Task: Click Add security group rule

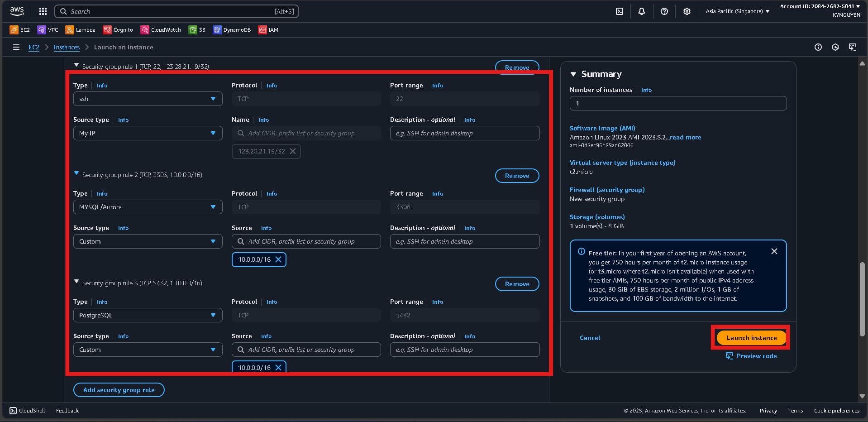Action: pyautogui.click(x=119, y=390)
